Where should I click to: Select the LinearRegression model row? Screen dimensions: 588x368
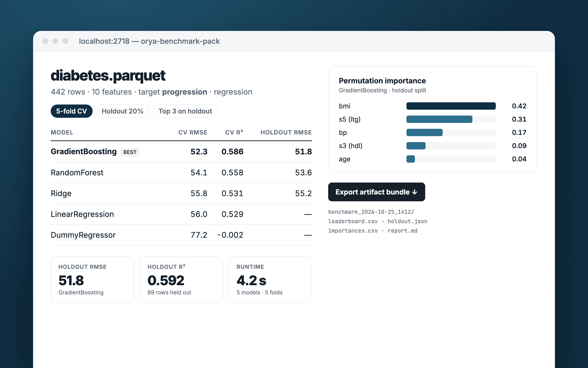(x=181, y=214)
